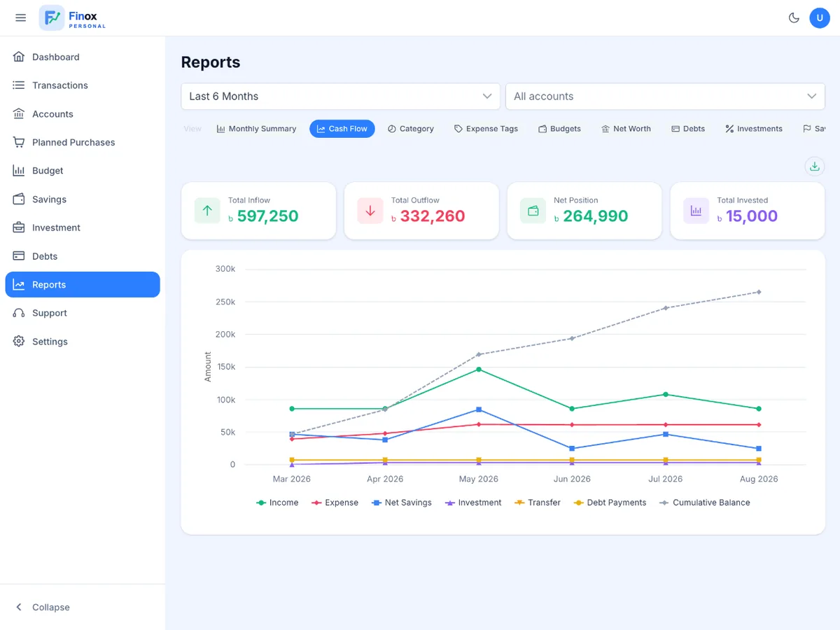Toggle Investment series in legend

point(473,503)
